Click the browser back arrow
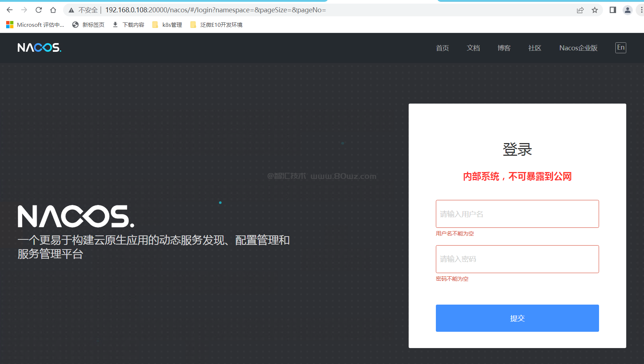This screenshot has width=644, height=364. tap(10, 10)
